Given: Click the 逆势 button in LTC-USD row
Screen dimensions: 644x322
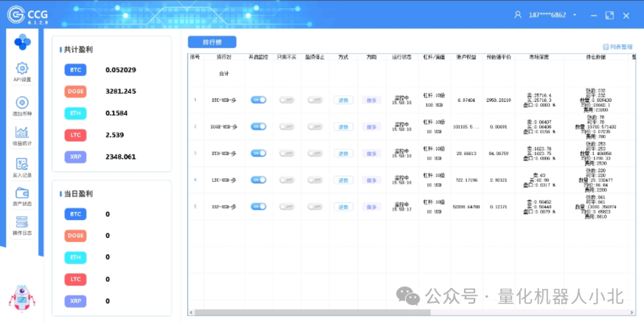Looking at the screenshot, I should pos(343,180).
